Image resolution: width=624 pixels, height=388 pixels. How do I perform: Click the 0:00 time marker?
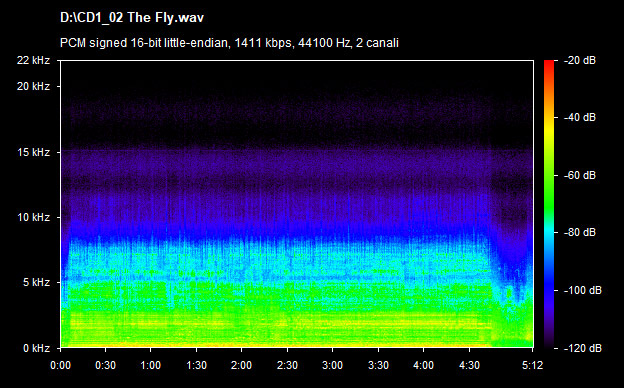[x=60, y=365]
